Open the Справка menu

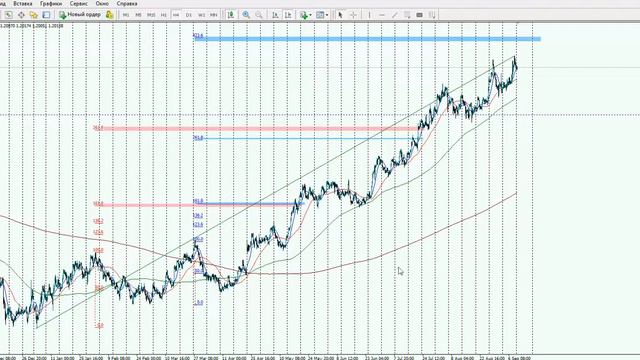click(127, 3)
